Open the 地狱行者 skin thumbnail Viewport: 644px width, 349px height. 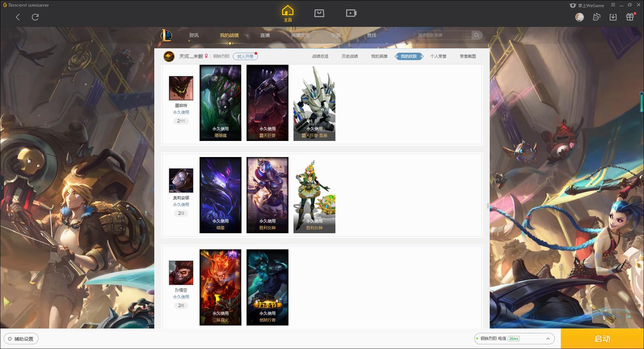click(x=267, y=287)
